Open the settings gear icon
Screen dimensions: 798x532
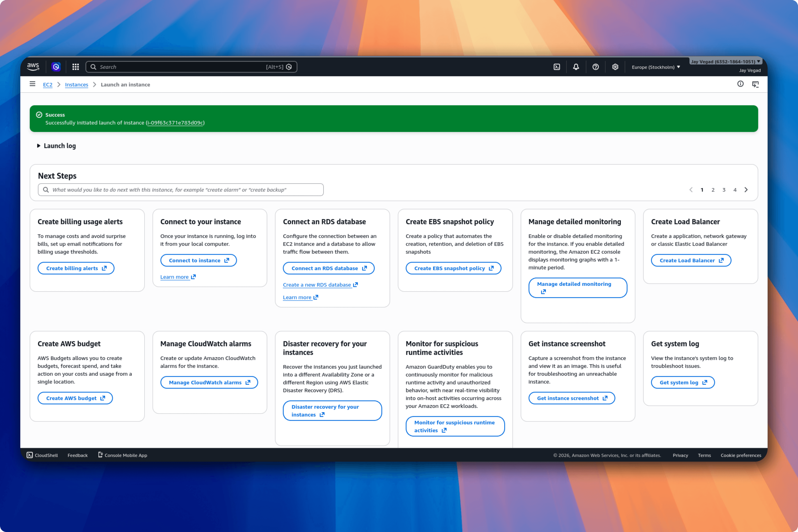(615, 67)
